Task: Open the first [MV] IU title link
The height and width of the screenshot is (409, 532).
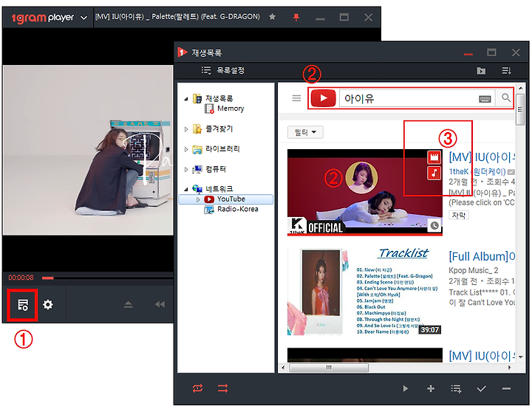Action: pos(482,157)
